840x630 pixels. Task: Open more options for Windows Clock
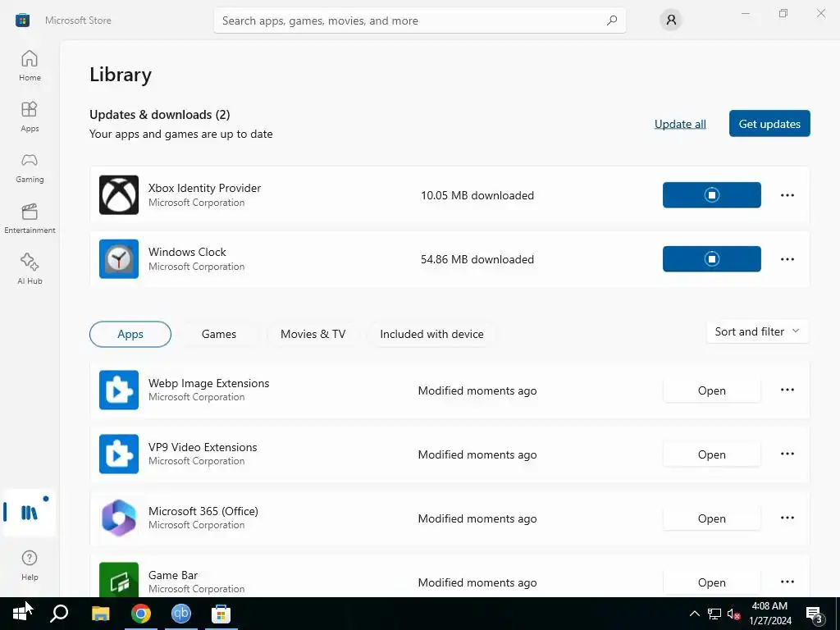pos(787,259)
